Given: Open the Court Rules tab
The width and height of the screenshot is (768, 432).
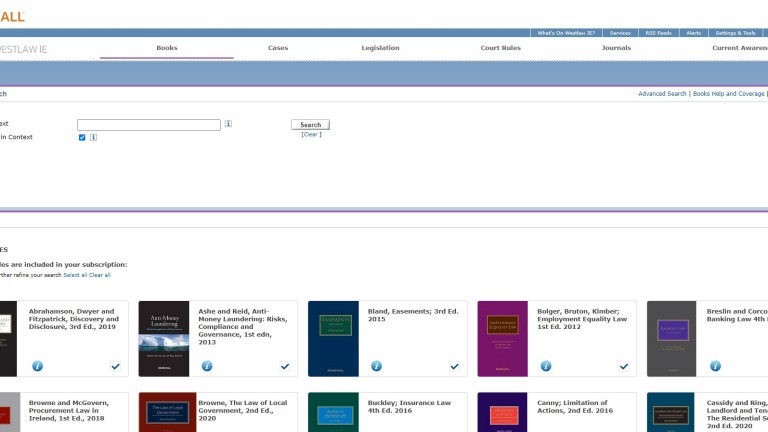Looking at the screenshot, I should [500, 48].
